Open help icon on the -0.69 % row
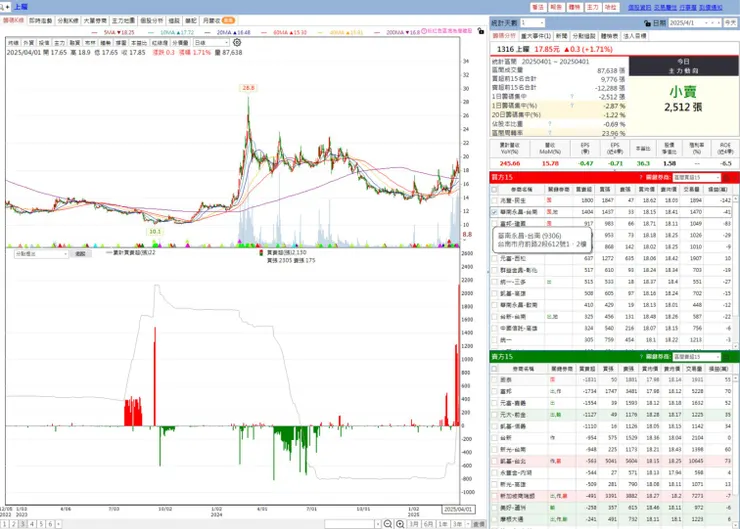740x529 pixels. [550, 124]
